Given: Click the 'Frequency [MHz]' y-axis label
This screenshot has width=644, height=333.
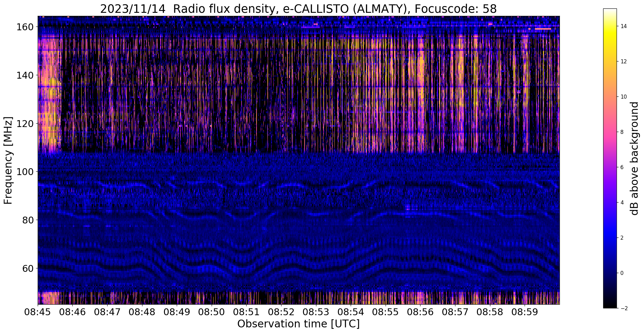Looking at the screenshot, I should [x=8, y=160].
